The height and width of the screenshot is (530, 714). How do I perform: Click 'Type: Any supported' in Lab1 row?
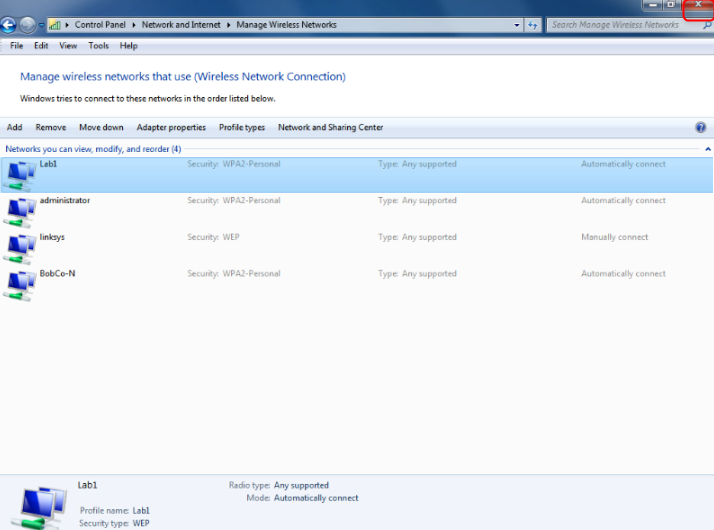tap(417, 164)
